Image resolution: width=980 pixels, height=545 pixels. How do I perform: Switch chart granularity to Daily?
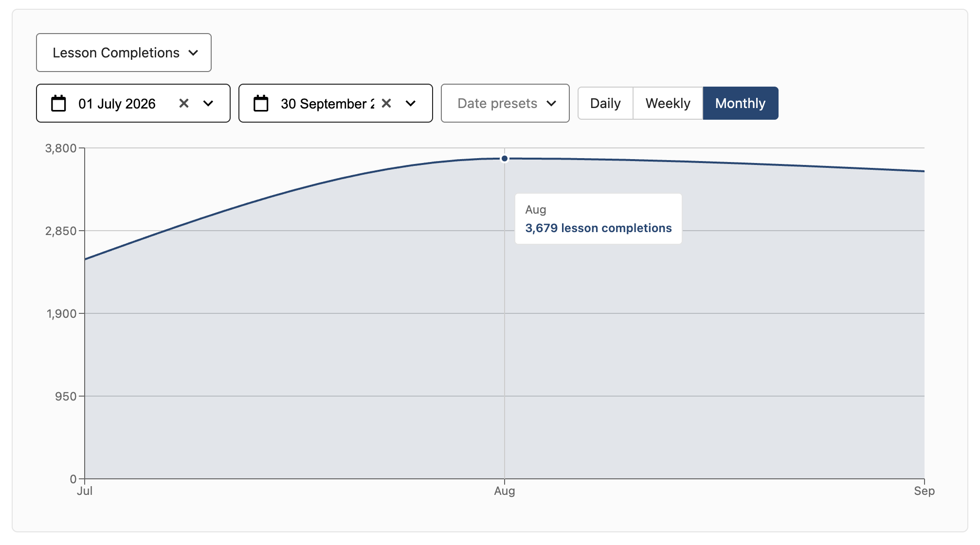coord(605,103)
